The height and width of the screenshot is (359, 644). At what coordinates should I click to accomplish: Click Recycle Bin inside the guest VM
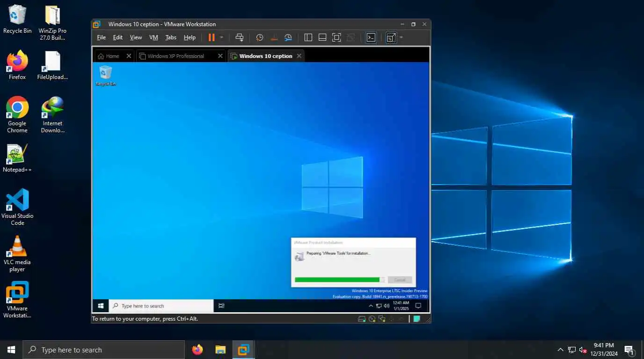tap(106, 76)
